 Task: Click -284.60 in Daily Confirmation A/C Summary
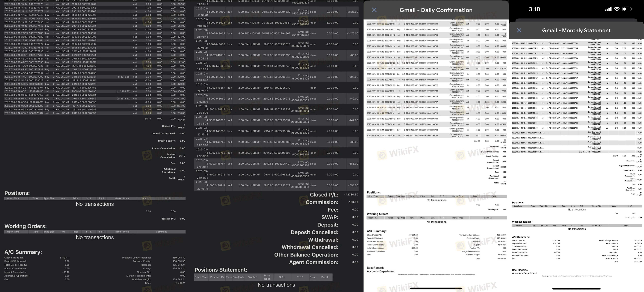tap(414, 248)
